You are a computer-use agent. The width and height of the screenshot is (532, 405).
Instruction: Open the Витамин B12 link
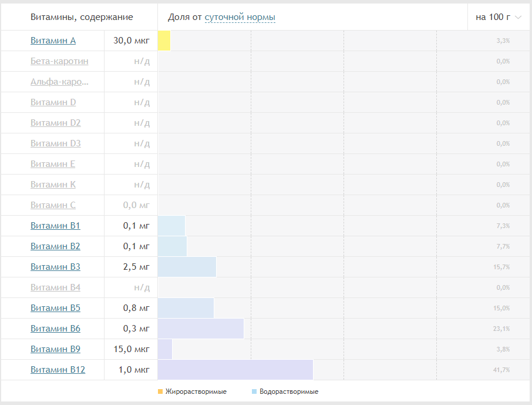58,369
